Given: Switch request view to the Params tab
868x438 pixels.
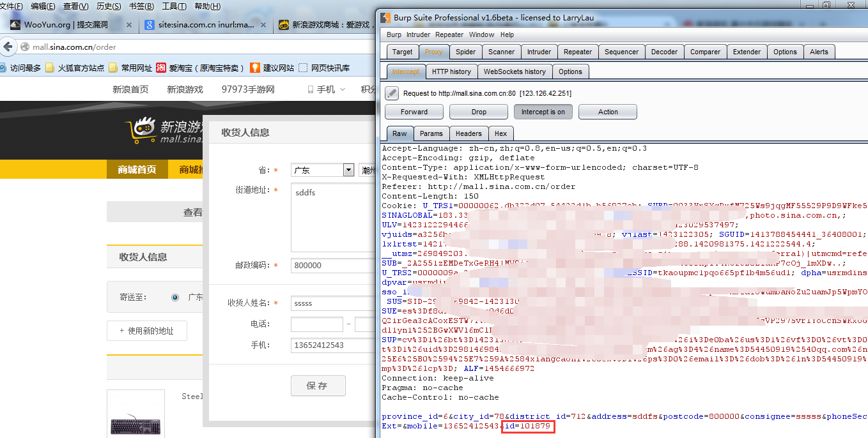Looking at the screenshot, I should [x=431, y=133].
